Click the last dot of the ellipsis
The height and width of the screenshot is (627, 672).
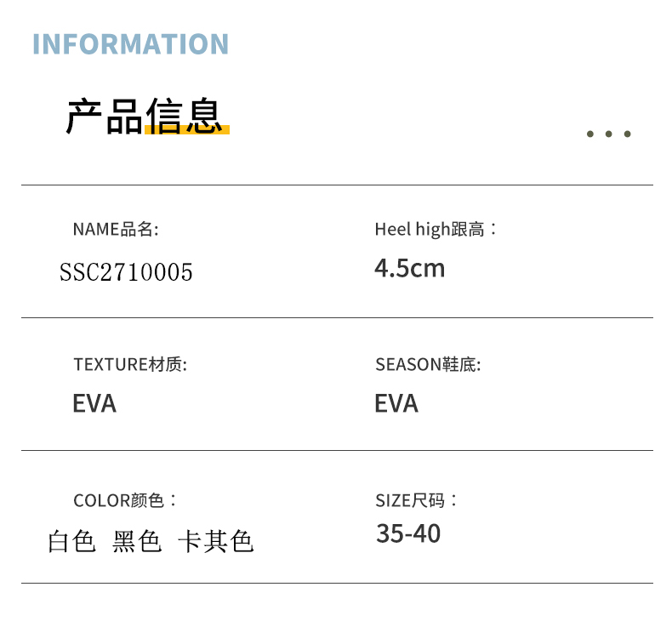point(628,134)
